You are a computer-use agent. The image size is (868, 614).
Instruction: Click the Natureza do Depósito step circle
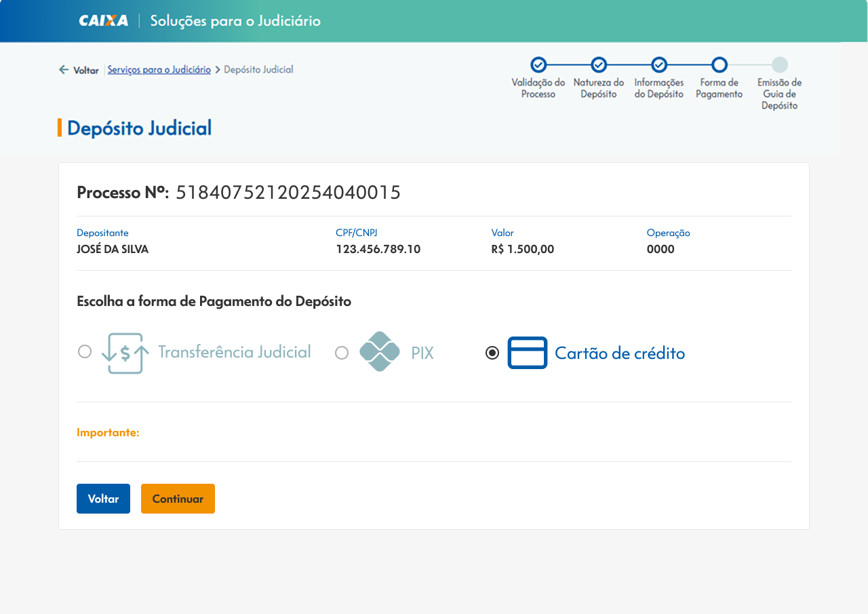tap(599, 64)
